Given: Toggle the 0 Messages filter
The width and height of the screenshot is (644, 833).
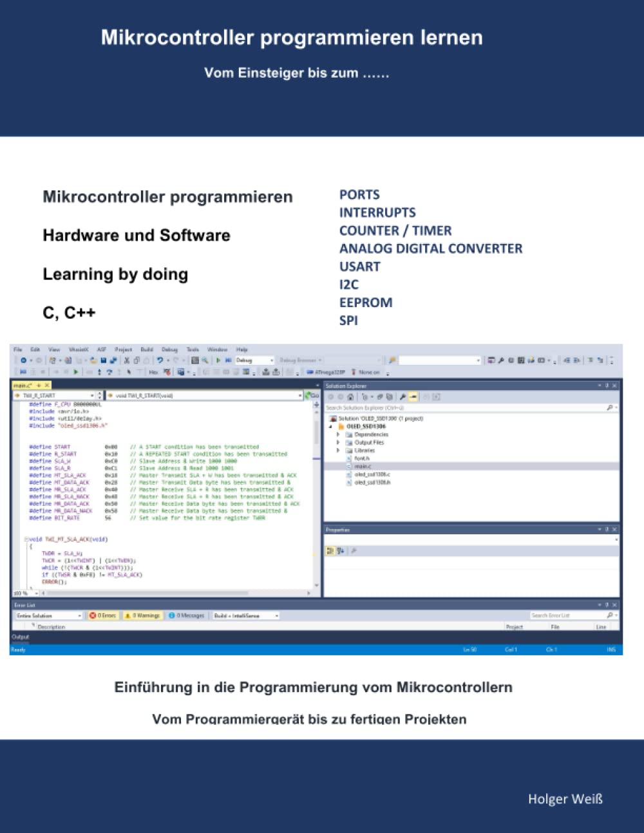Looking at the screenshot, I should click(x=187, y=615).
